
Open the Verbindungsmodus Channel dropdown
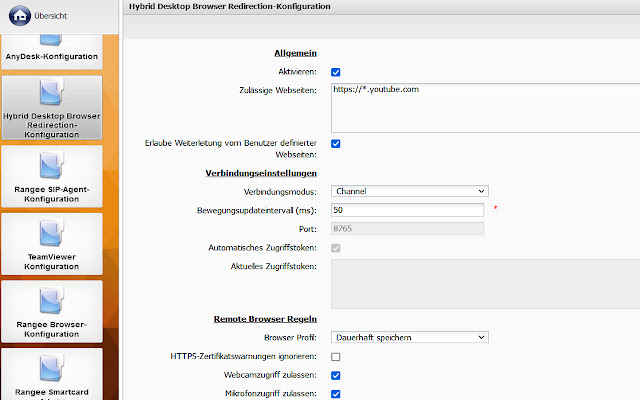click(409, 191)
